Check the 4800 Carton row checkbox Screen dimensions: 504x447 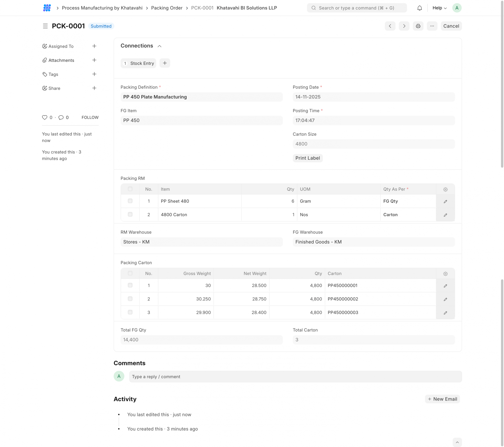[130, 214]
